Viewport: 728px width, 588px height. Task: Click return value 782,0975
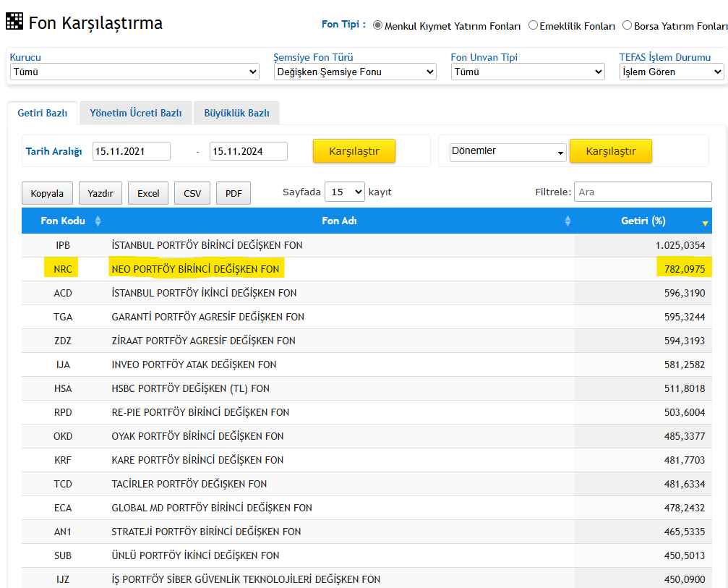point(685,269)
